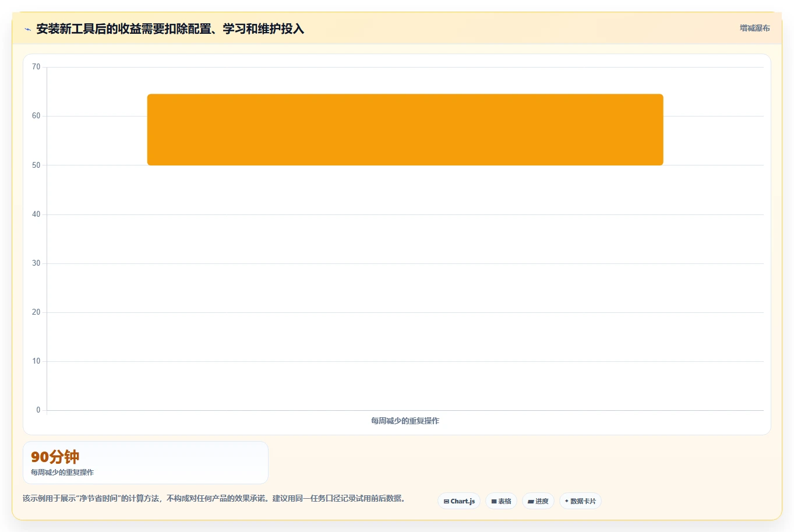Select the Chart.js tag chip
Viewport: 794px width, 532px height.
(459, 501)
